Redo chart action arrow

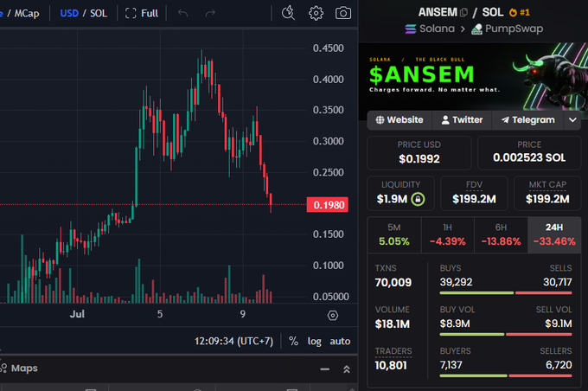coord(210,13)
